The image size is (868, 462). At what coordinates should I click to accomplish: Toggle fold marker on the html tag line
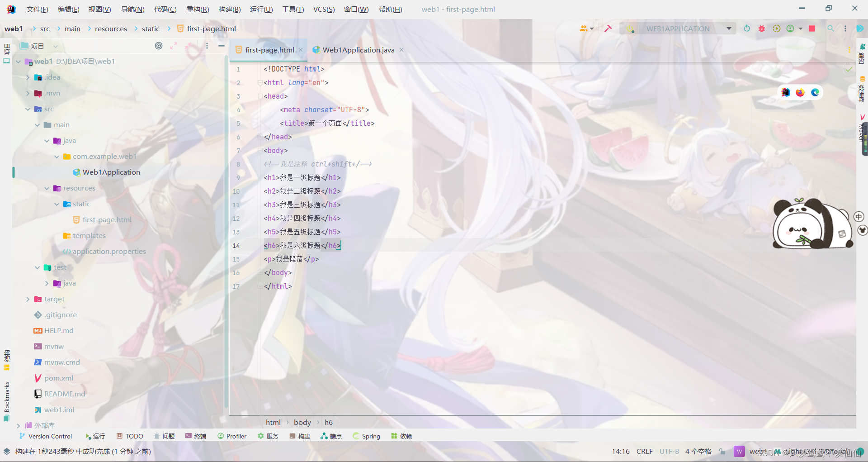(260, 83)
